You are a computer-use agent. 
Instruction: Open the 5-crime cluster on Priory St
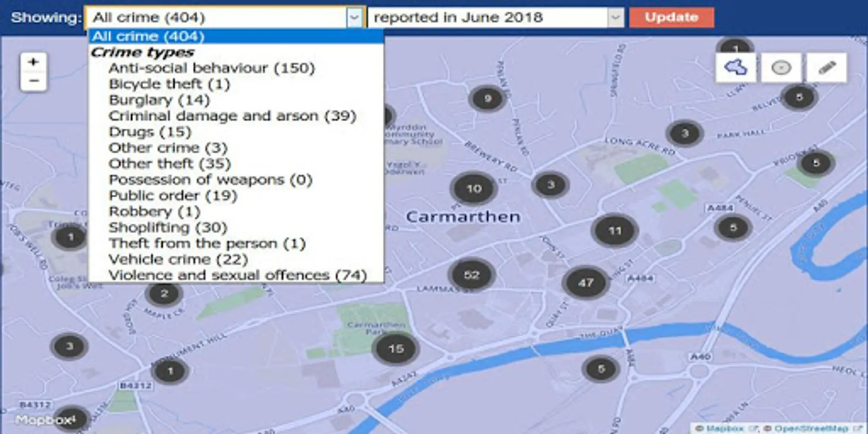pyautogui.click(x=815, y=163)
